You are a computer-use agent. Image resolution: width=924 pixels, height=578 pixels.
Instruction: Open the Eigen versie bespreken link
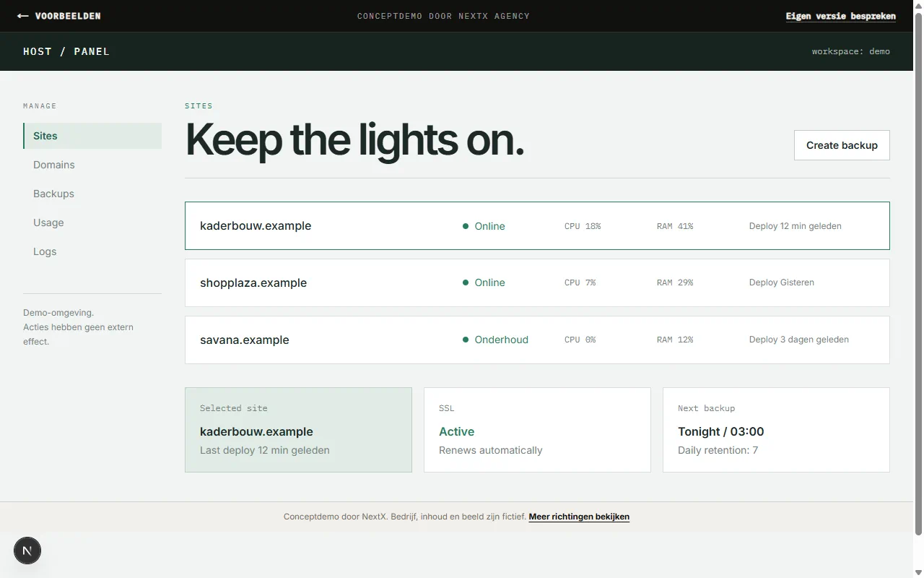click(x=841, y=16)
